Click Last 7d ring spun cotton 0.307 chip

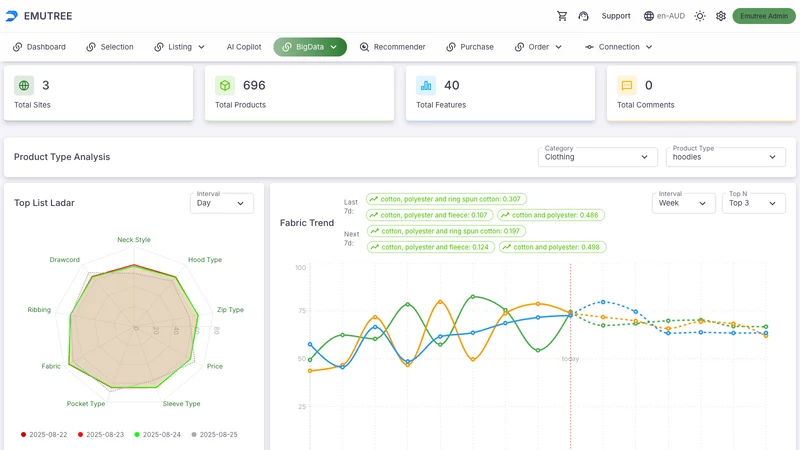tap(446, 199)
